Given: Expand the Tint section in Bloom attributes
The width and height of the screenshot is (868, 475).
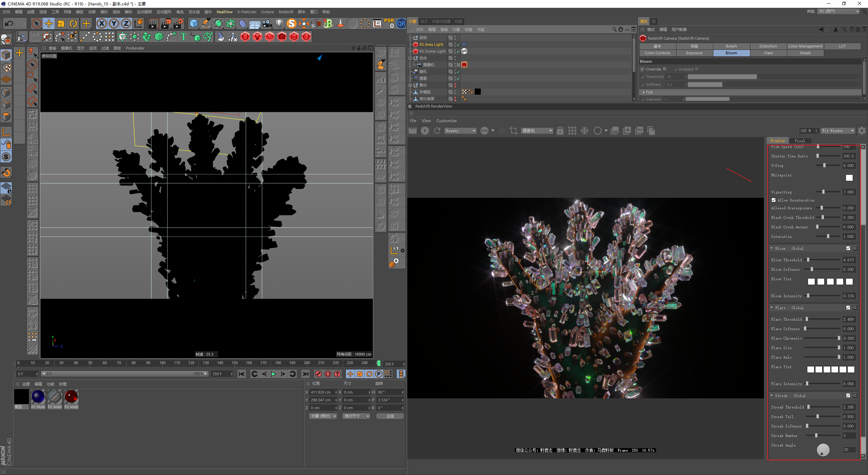Looking at the screenshot, I should coord(644,92).
